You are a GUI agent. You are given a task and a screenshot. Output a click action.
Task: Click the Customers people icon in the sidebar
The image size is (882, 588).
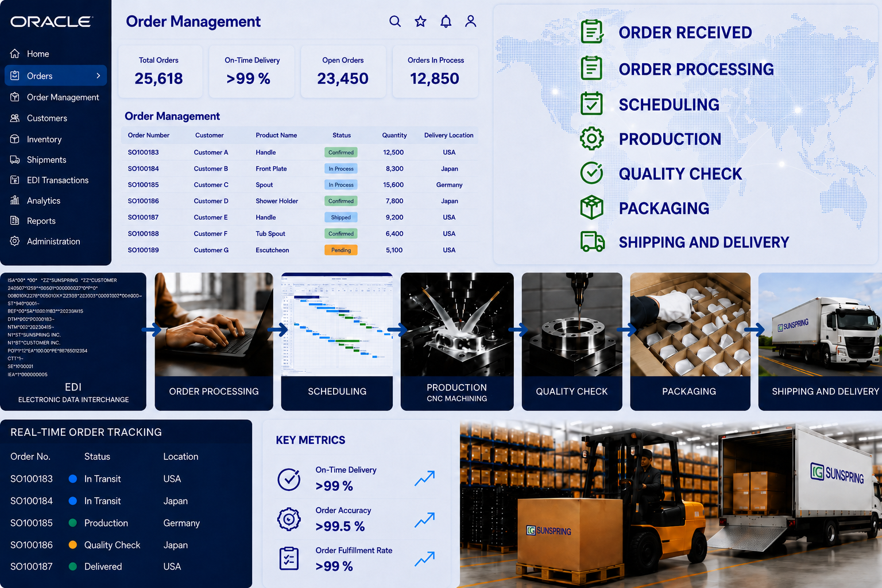click(15, 118)
